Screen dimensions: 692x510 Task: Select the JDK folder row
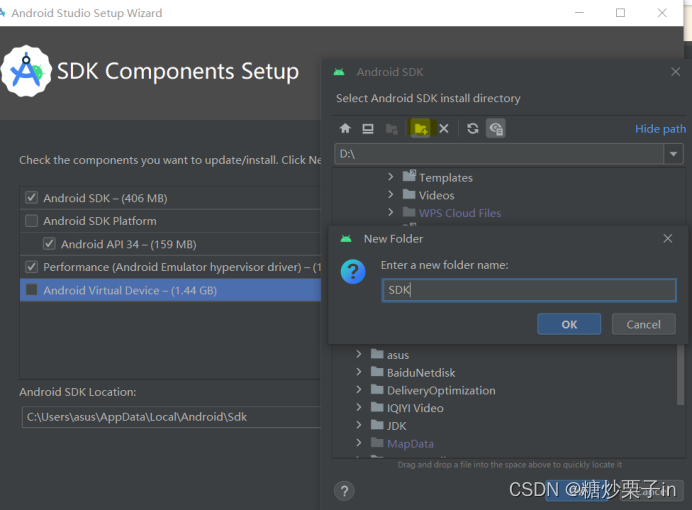pyautogui.click(x=397, y=426)
